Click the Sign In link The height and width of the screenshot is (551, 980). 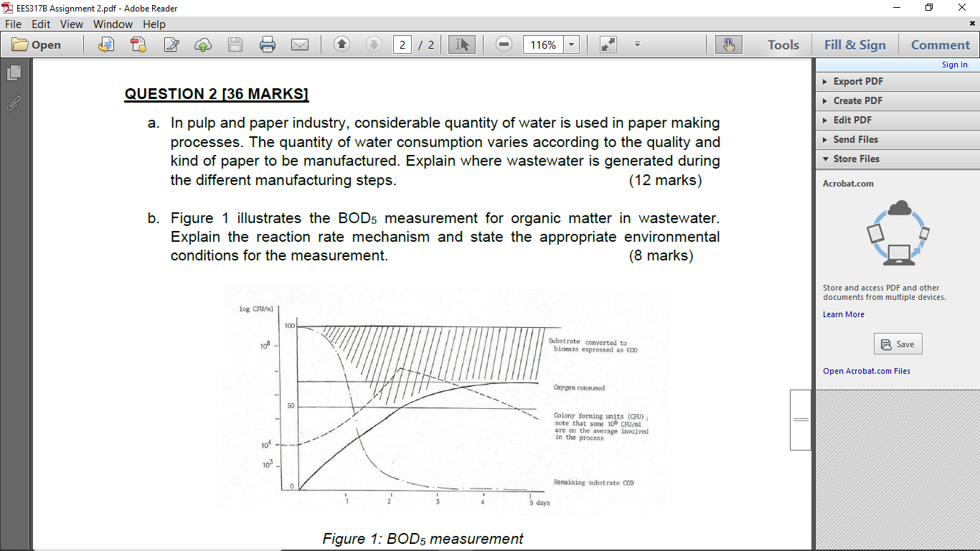tap(954, 65)
